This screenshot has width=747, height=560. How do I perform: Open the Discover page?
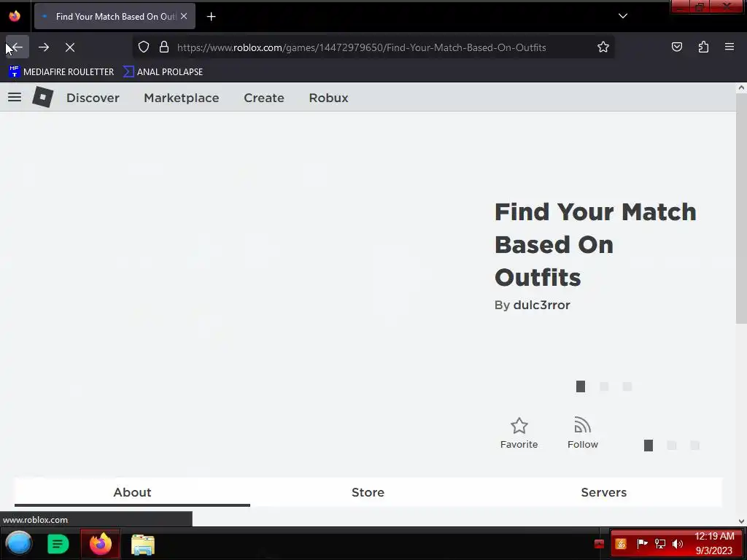93,98
